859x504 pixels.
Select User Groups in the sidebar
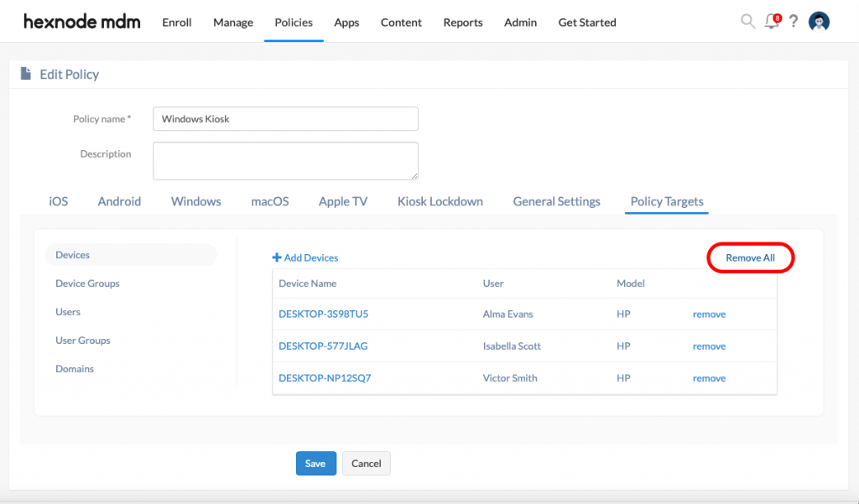point(83,340)
